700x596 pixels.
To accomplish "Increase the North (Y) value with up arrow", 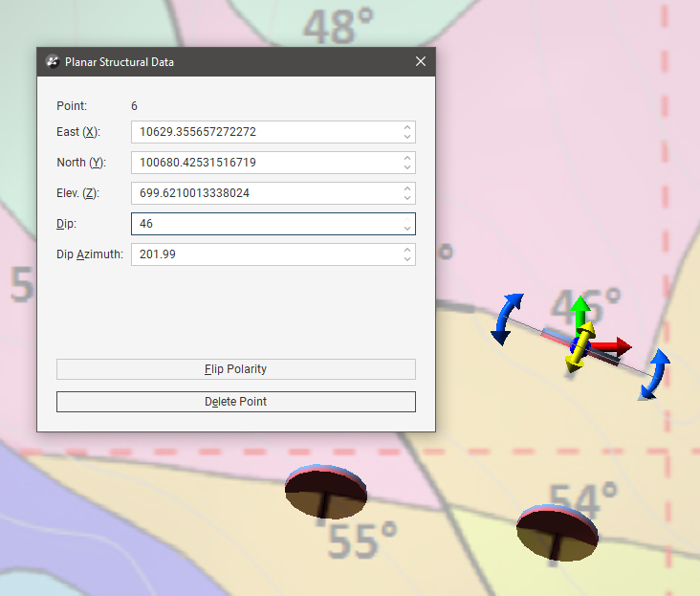I will click(x=407, y=158).
